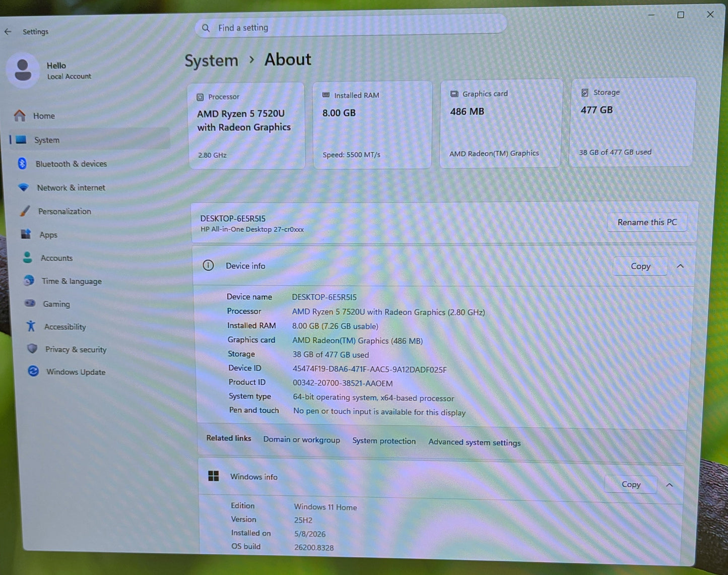Image resolution: width=728 pixels, height=575 pixels.
Task: Click the System monitor icon in sidebar
Action: click(21, 140)
